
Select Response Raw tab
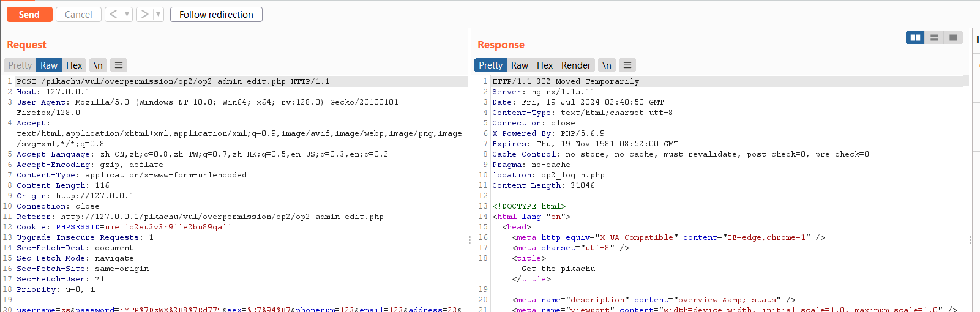click(520, 65)
